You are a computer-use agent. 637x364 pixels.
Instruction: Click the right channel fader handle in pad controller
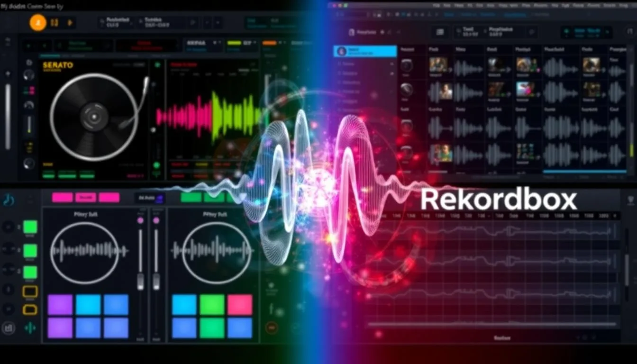click(156, 281)
